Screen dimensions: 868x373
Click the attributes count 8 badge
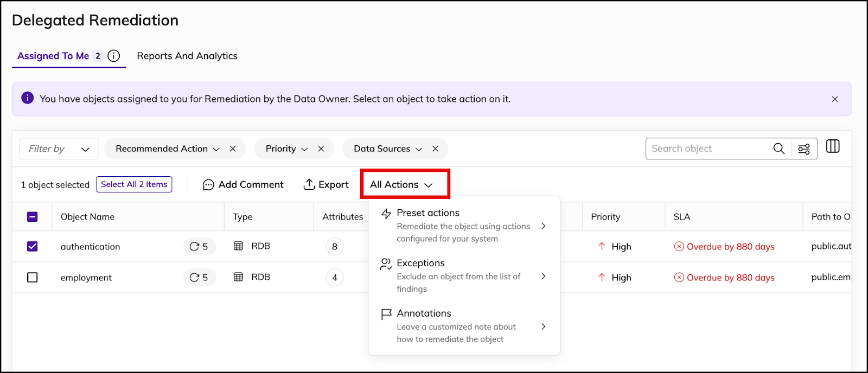click(x=335, y=247)
